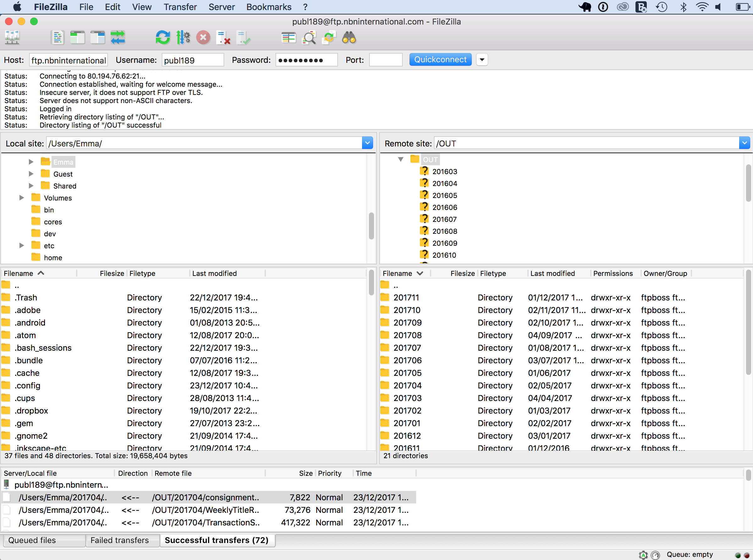Viewport: 753px width, 560px height.
Task: Open the Bookmarks menu
Action: tap(268, 7)
